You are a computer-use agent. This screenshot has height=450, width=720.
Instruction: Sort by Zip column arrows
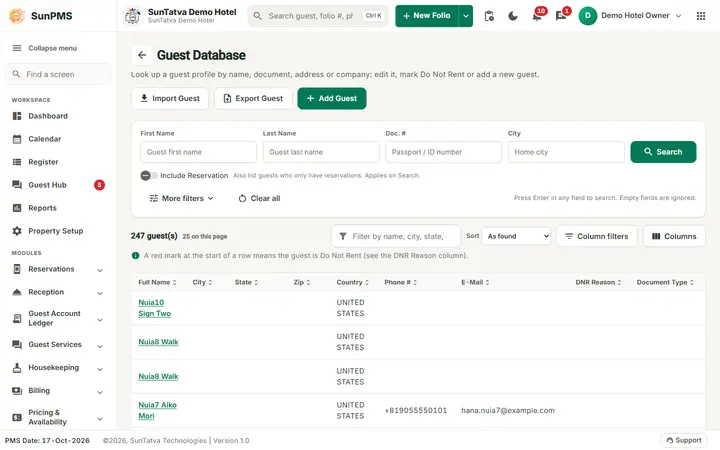pos(308,282)
